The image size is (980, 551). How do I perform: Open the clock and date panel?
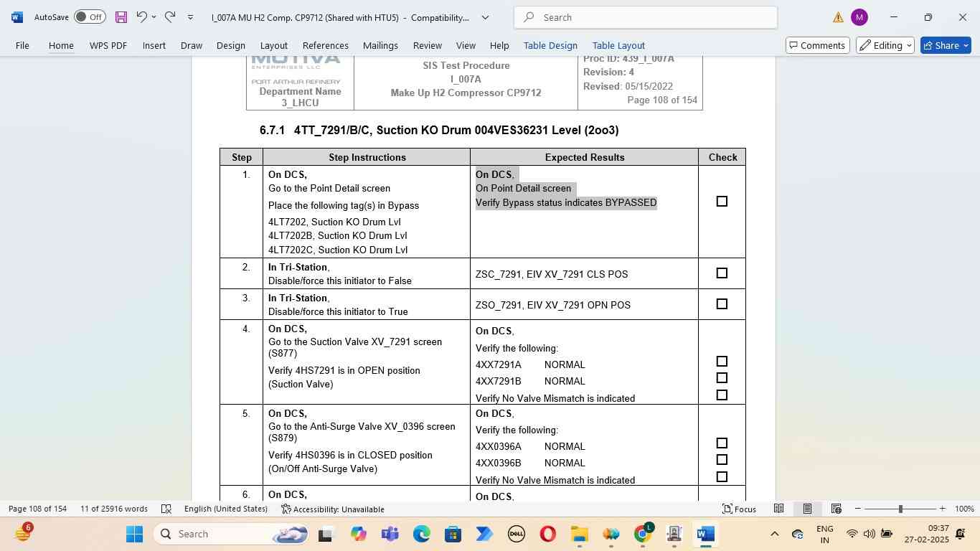point(927,534)
